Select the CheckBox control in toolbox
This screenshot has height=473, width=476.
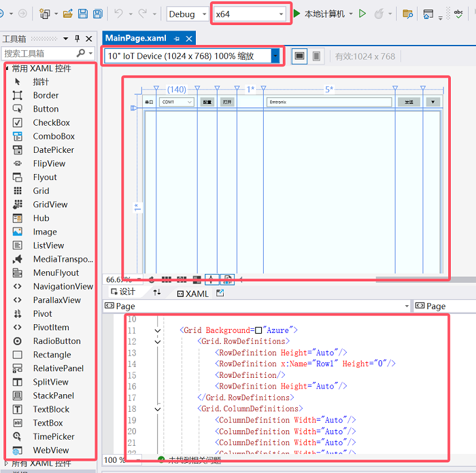51,122
